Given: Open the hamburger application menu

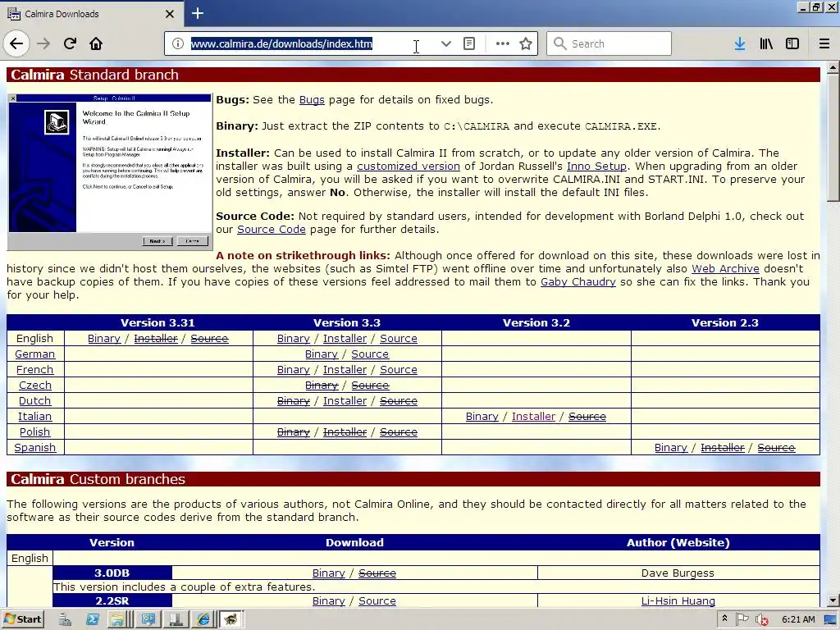Looking at the screenshot, I should coord(824,43).
